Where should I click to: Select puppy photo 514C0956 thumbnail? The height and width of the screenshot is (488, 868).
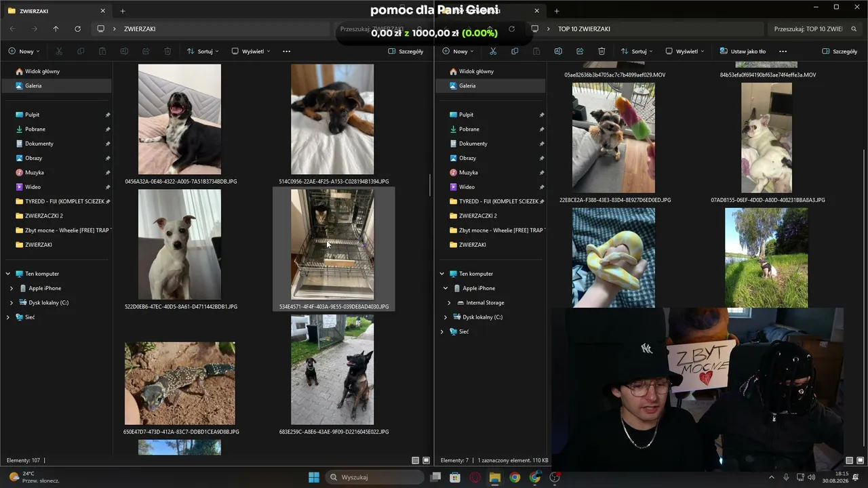click(x=332, y=119)
